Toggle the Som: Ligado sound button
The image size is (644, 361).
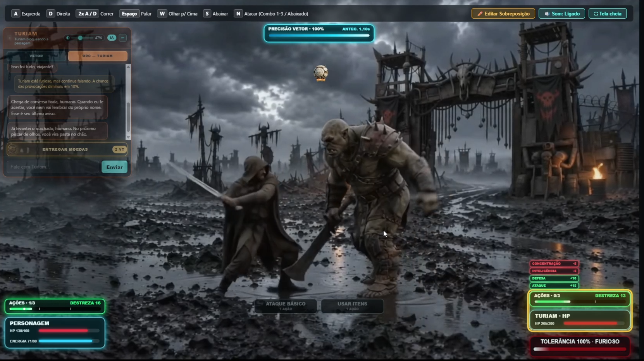(x=561, y=14)
